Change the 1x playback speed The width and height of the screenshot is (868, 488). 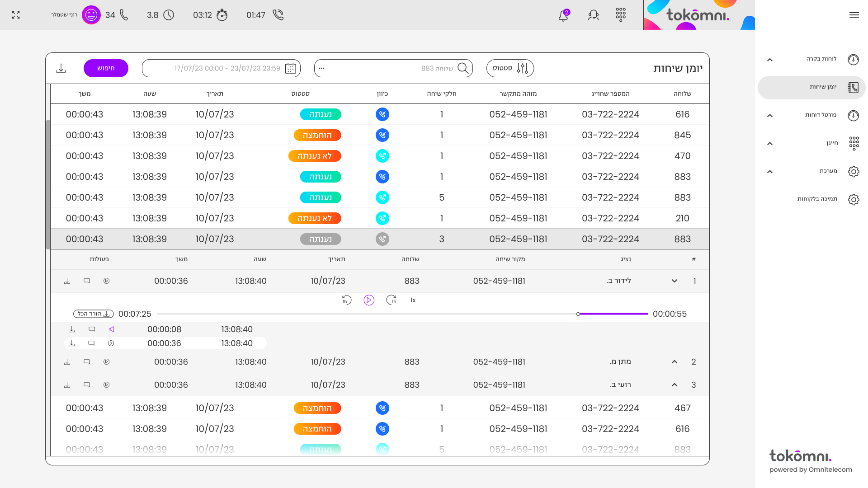pos(413,300)
